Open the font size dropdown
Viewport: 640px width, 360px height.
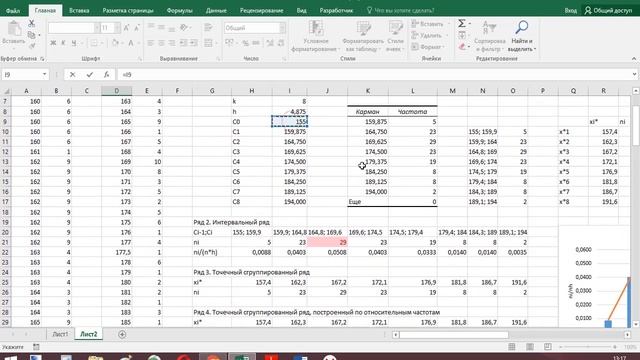coord(117,28)
